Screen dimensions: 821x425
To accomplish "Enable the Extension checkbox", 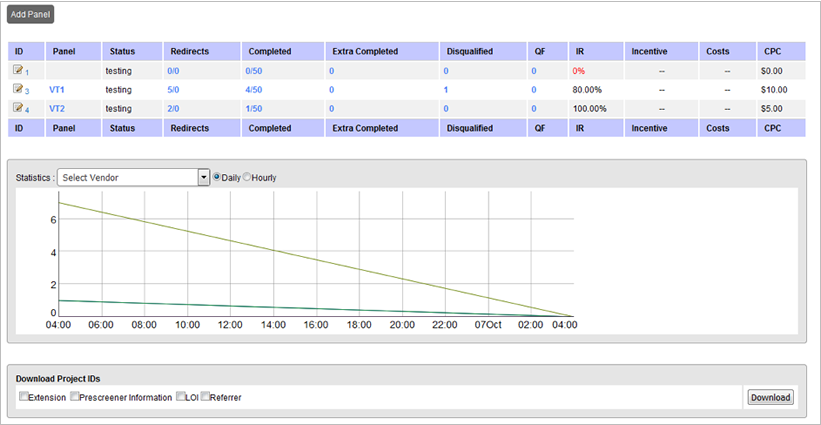I will 24,397.
